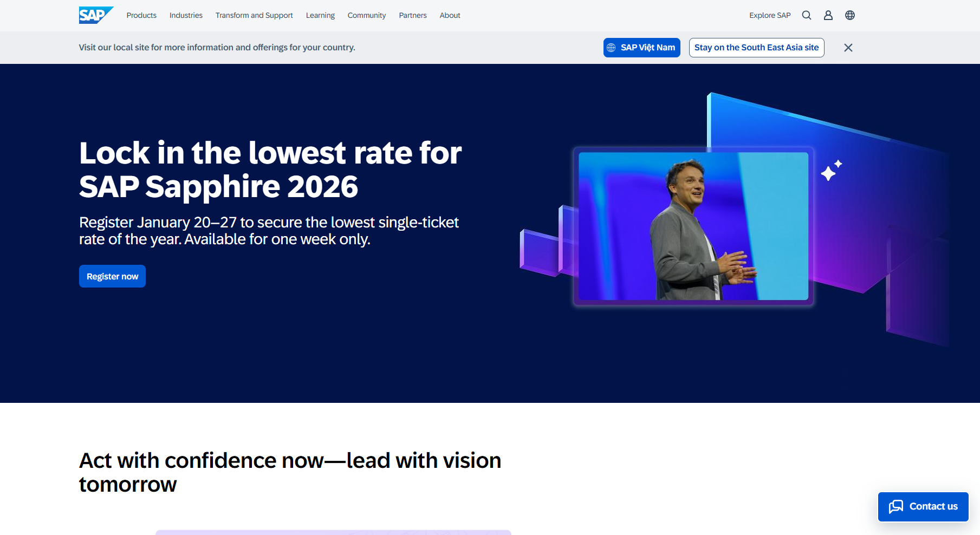Open the search icon in header
The height and width of the screenshot is (535, 980).
807,15
